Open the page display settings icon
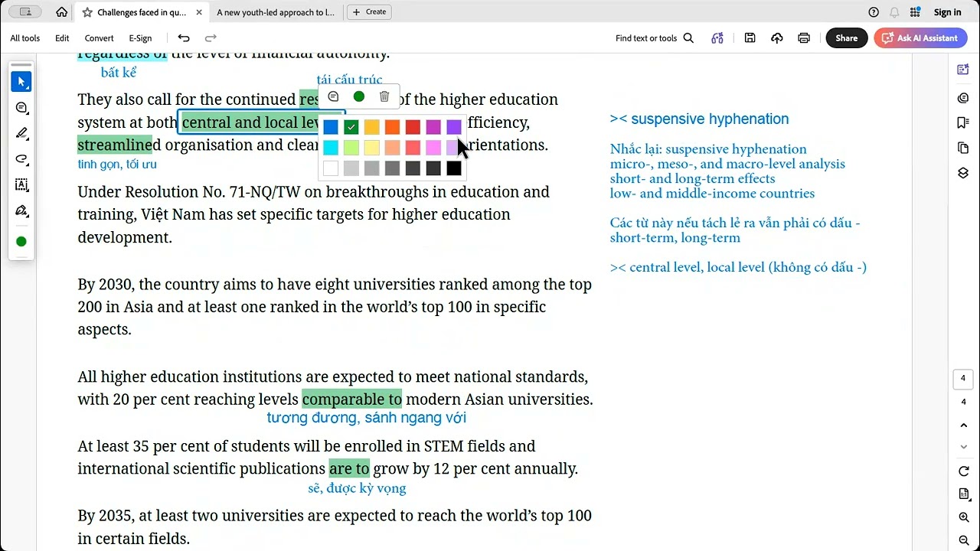 tap(964, 495)
